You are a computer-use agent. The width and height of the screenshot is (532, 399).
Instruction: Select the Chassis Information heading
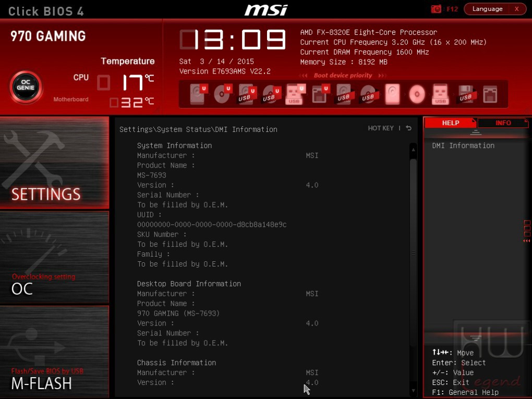pos(176,362)
